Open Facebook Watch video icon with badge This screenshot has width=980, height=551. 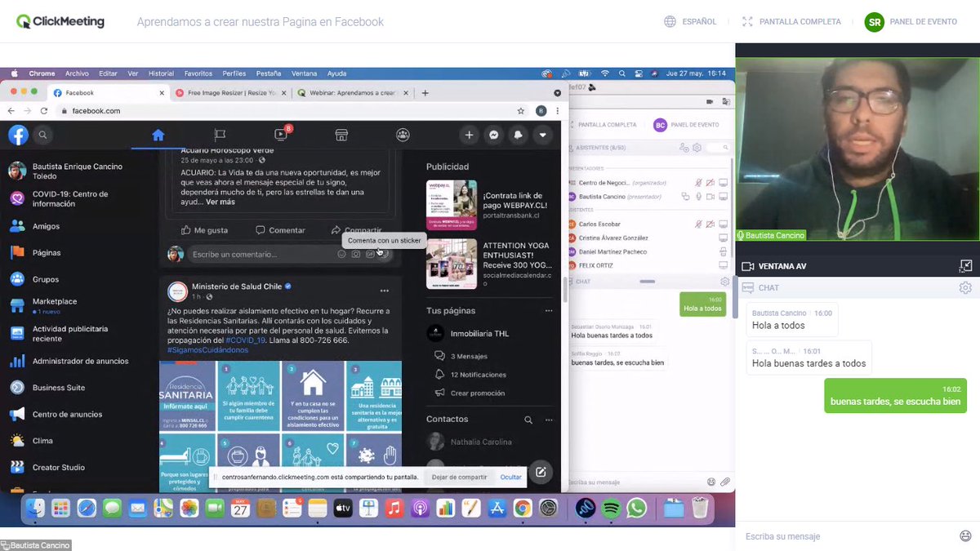tap(281, 135)
